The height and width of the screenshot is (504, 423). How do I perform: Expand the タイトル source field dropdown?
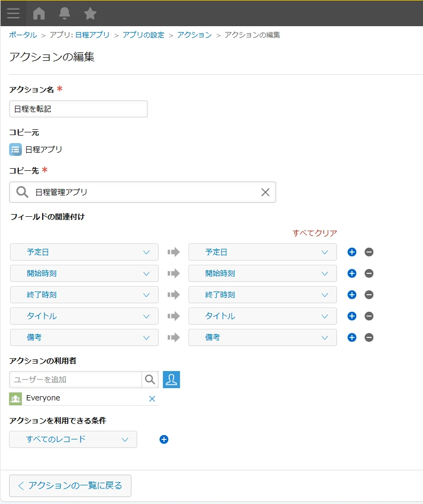click(84, 316)
